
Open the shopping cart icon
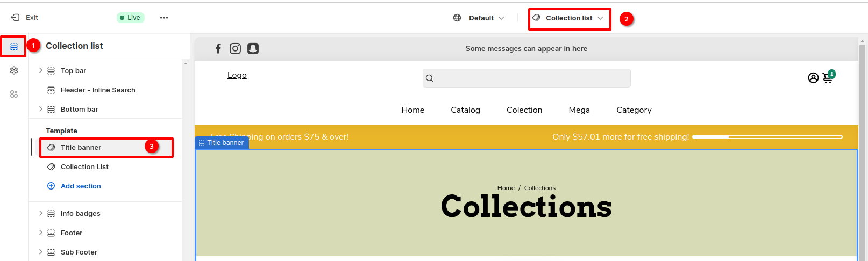[828, 78]
